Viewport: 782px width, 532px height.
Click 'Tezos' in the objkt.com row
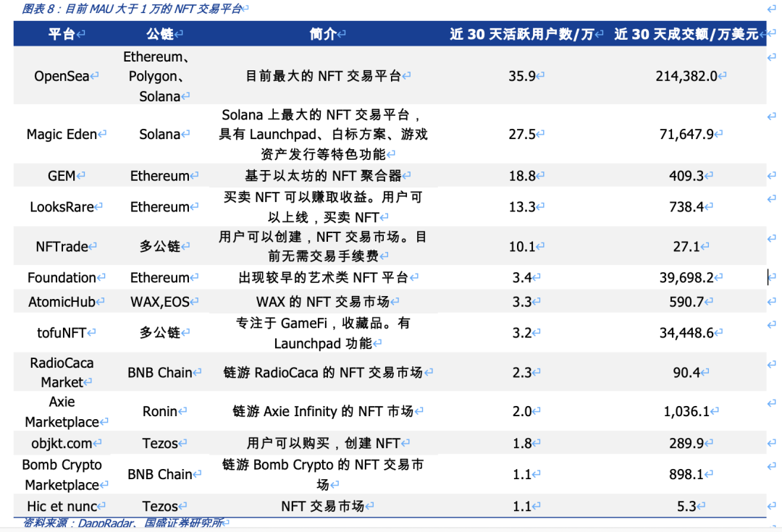coord(159,444)
